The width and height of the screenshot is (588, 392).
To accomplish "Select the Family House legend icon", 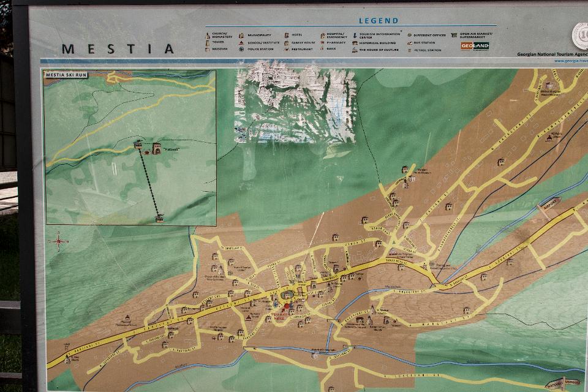I will [287, 43].
